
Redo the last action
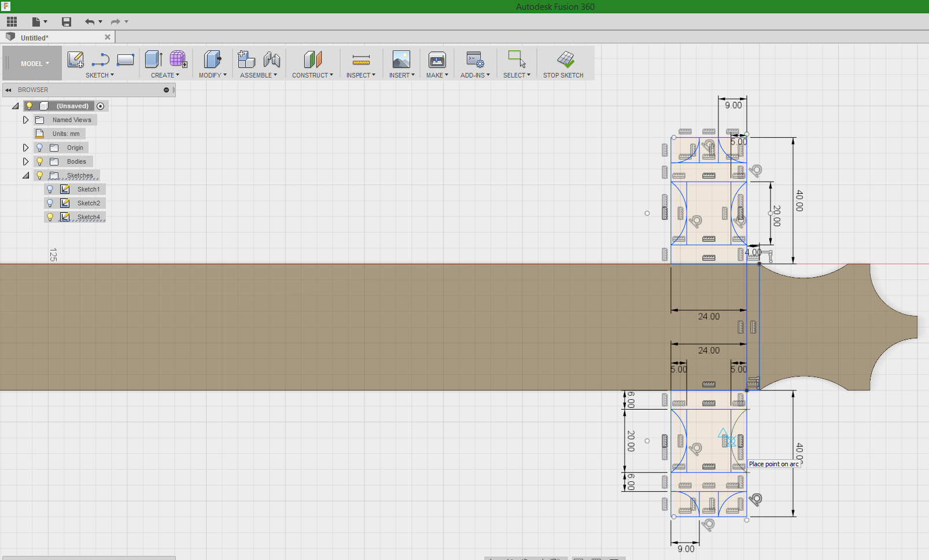pos(116,22)
